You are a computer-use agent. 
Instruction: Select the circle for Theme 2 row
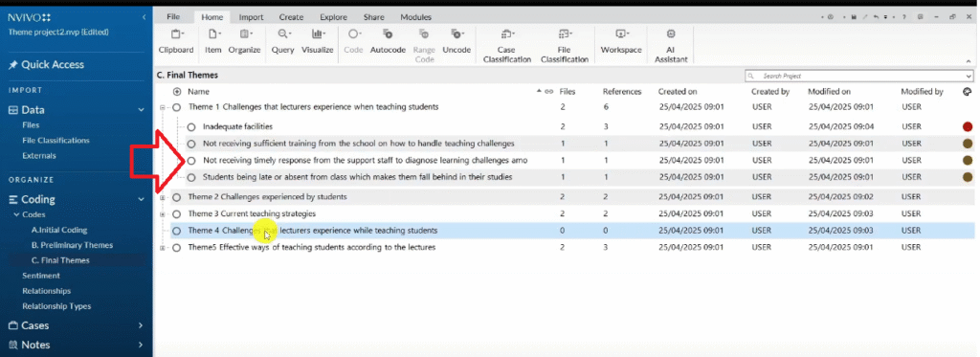click(x=177, y=197)
